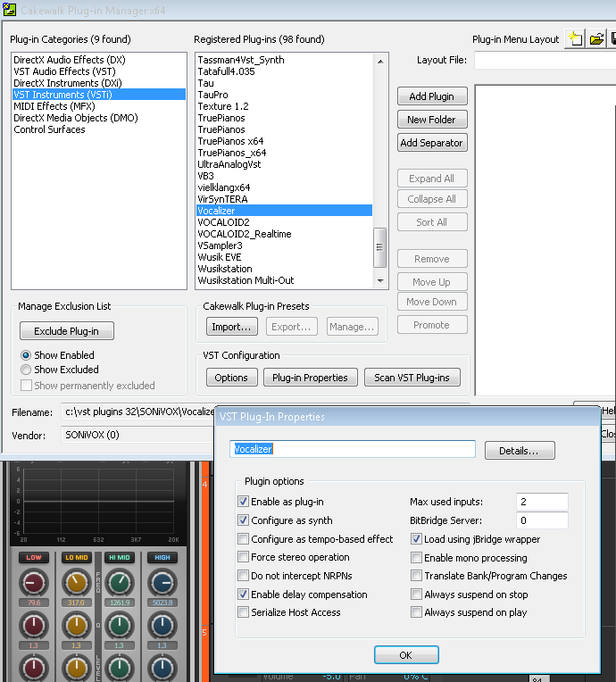Click the Layout File text field
Image resolution: width=616 pixels, height=682 pixels.
coord(545,60)
